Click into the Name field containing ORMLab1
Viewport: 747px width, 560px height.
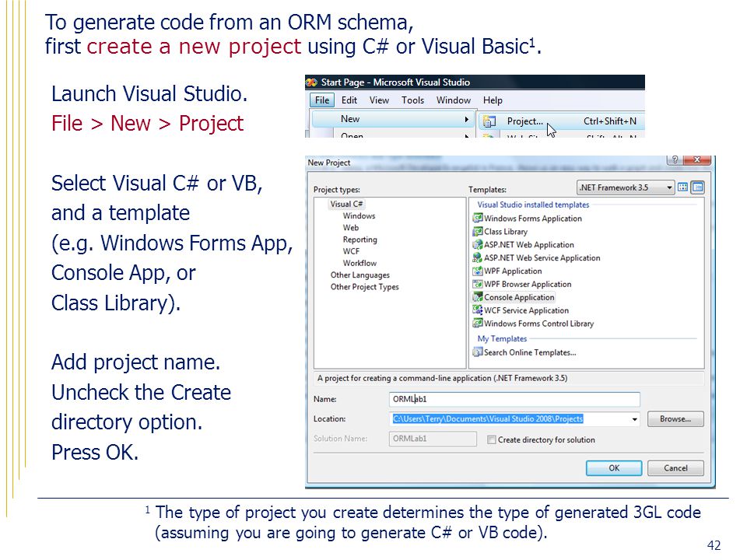[x=514, y=400]
